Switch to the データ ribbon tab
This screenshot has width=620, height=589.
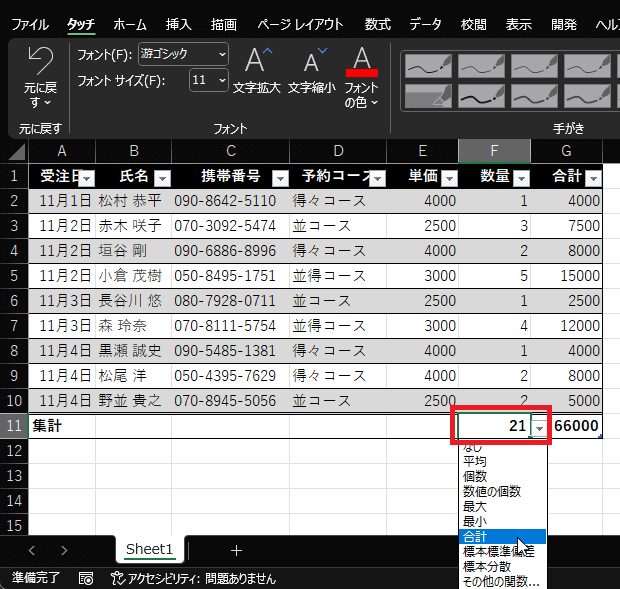click(425, 24)
